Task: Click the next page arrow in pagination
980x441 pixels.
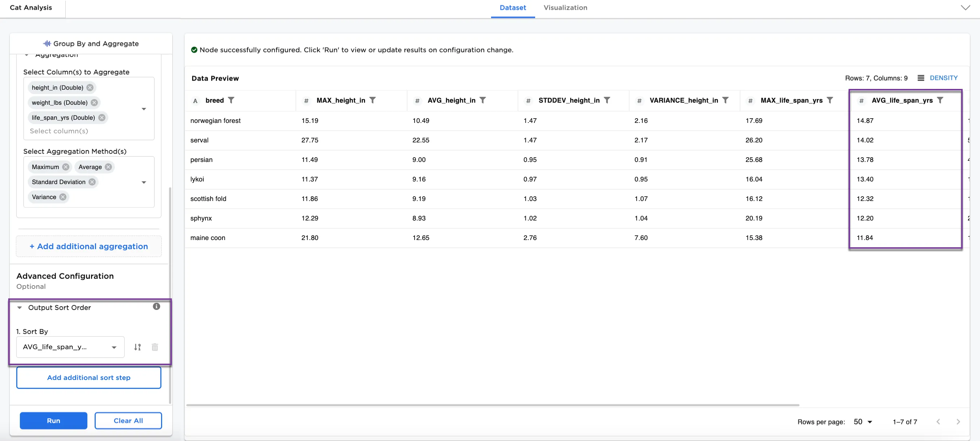Action: (958, 421)
